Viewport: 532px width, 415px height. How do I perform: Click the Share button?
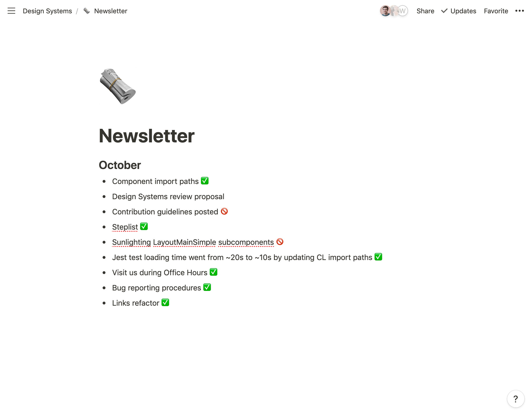point(425,11)
